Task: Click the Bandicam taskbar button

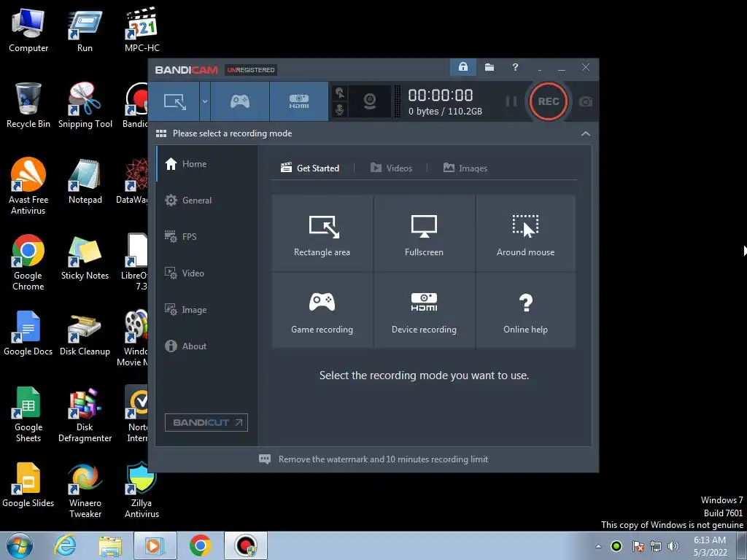Action: tap(246, 545)
